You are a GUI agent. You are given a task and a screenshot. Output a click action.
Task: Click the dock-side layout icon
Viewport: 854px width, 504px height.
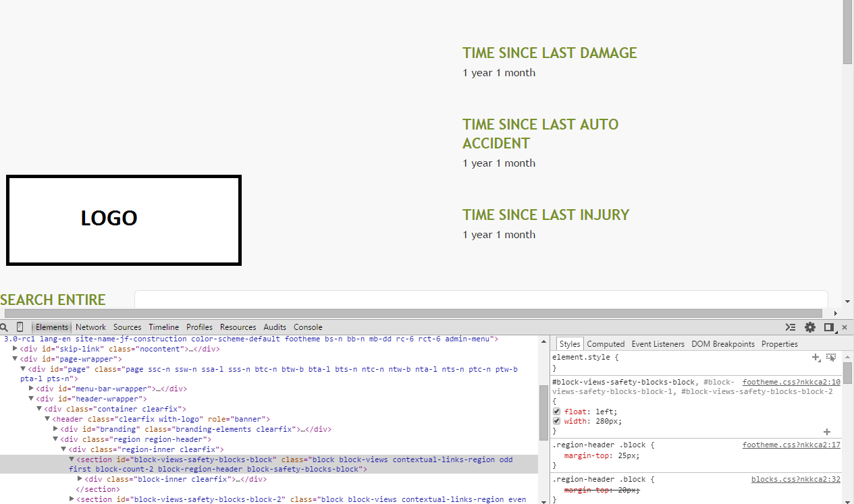tap(829, 327)
